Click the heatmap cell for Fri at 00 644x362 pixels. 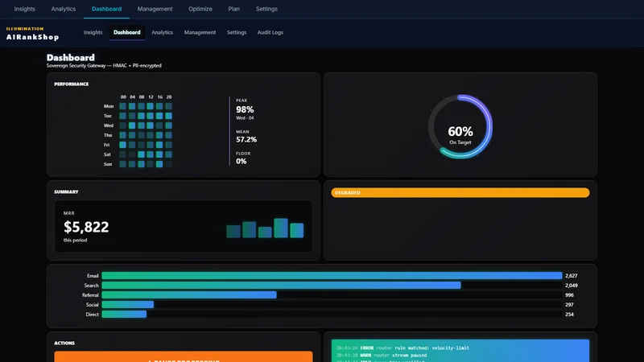(123, 145)
